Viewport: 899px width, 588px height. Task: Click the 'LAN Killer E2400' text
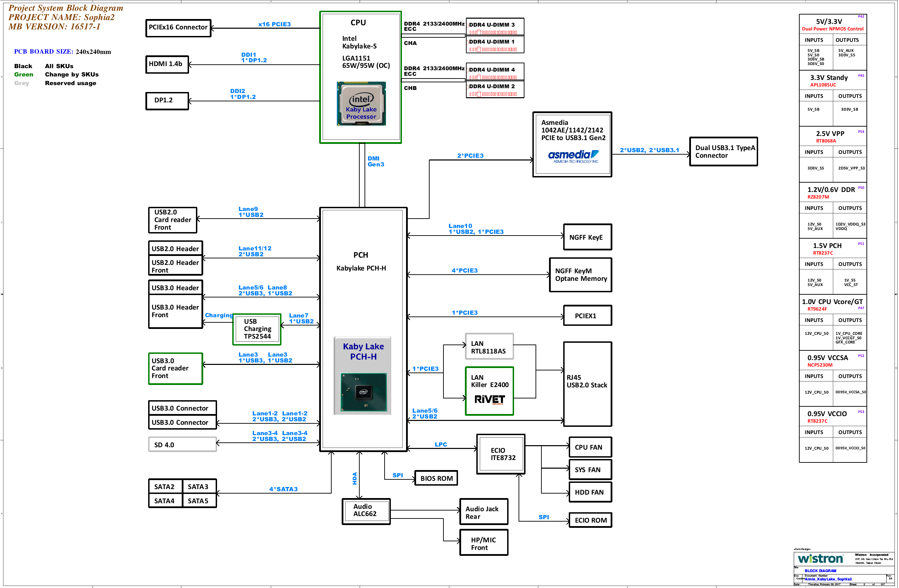click(489, 381)
